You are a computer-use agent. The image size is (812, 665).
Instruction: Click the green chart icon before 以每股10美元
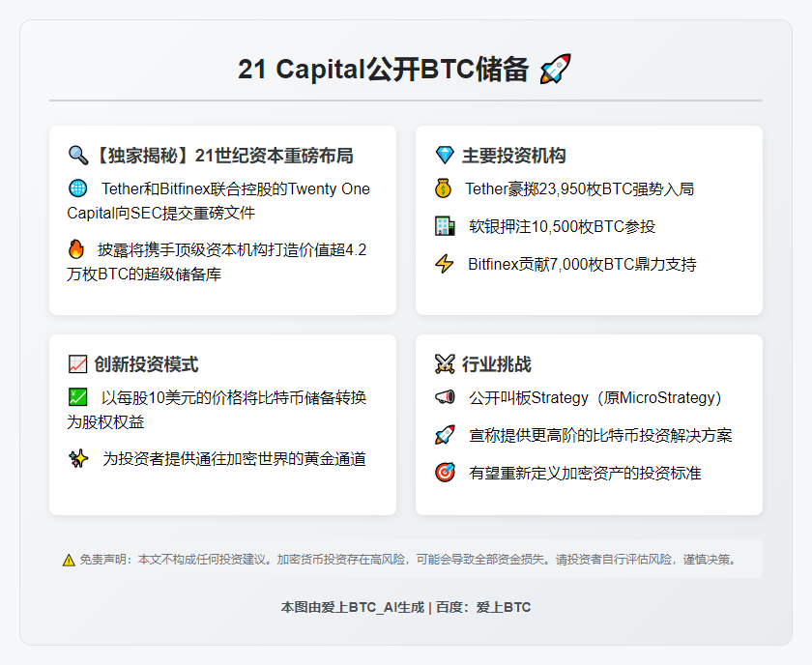[77, 397]
